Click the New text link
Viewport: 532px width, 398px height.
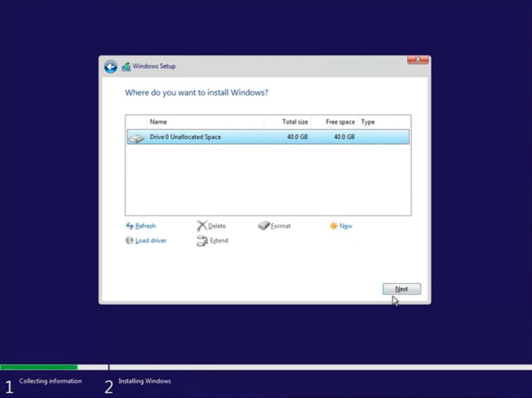click(346, 226)
